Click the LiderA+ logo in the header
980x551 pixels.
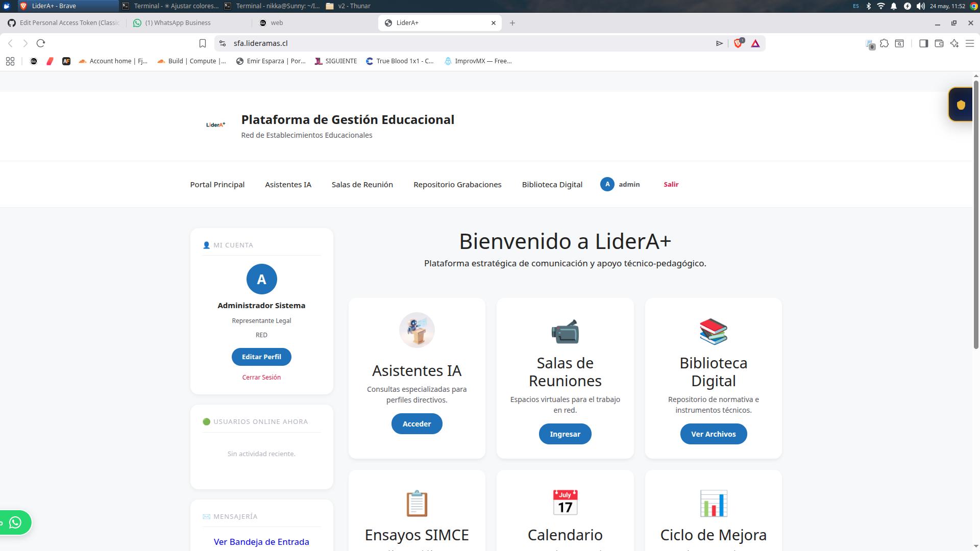[215, 124]
